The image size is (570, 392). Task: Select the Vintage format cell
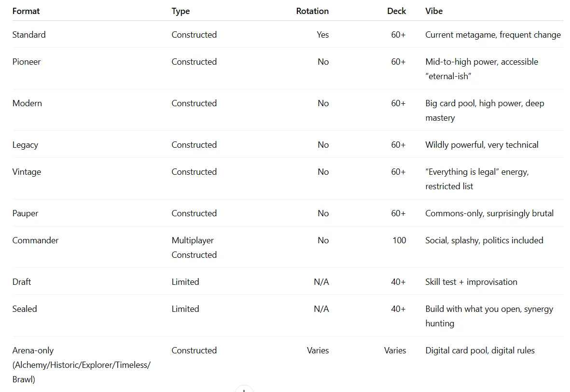tap(27, 172)
